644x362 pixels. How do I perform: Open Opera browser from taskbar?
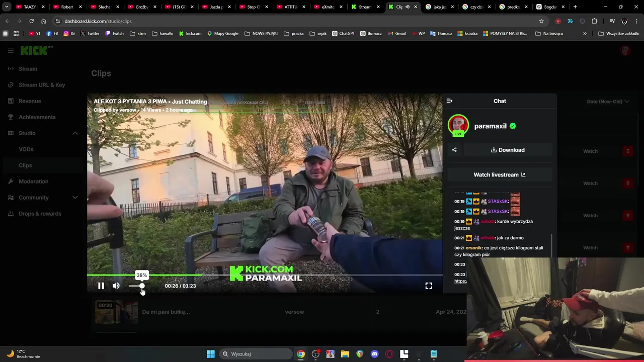389,354
